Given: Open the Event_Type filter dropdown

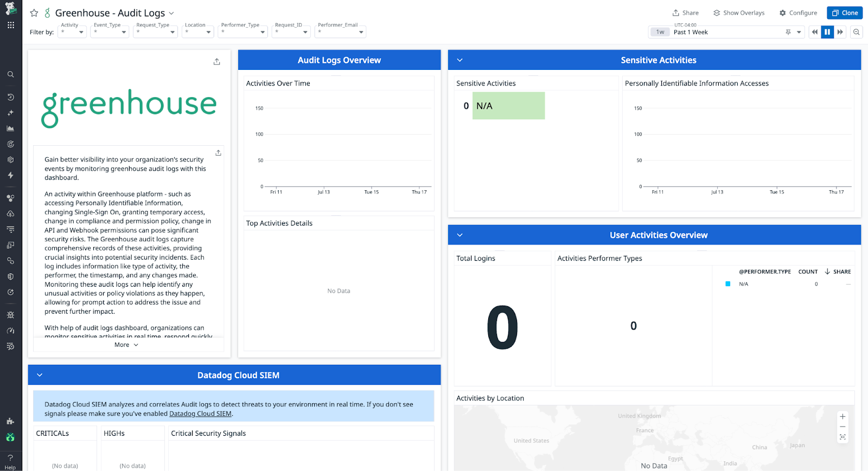Looking at the screenshot, I should pyautogui.click(x=110, y=32).
